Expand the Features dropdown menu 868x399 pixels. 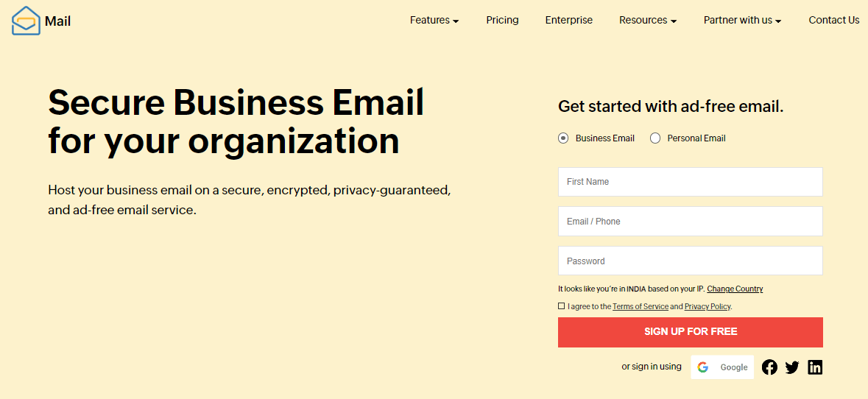434,21
